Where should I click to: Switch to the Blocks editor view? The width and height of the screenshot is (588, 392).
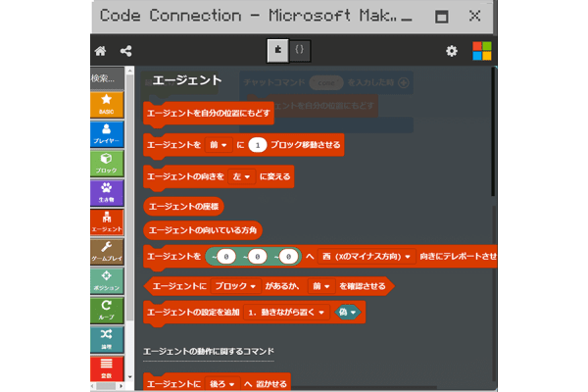279,50
